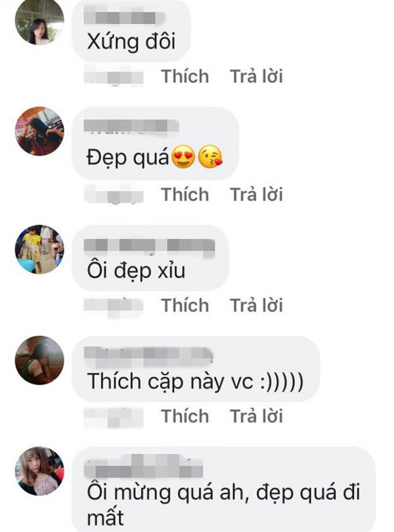Click blurred username above "Xứng đôi"
The width and height of the screenshot is (394, 532).
[124, 18]
